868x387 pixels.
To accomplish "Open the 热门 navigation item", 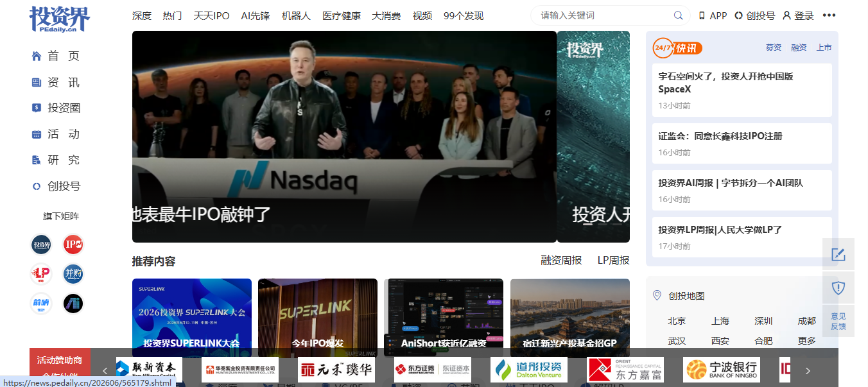I will pos(173,15).
